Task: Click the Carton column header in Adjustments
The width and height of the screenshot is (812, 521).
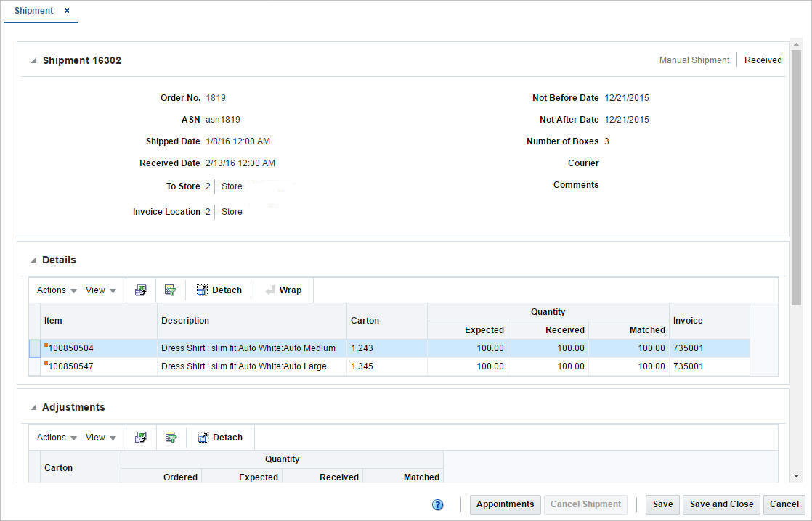Action: (81, 468)
